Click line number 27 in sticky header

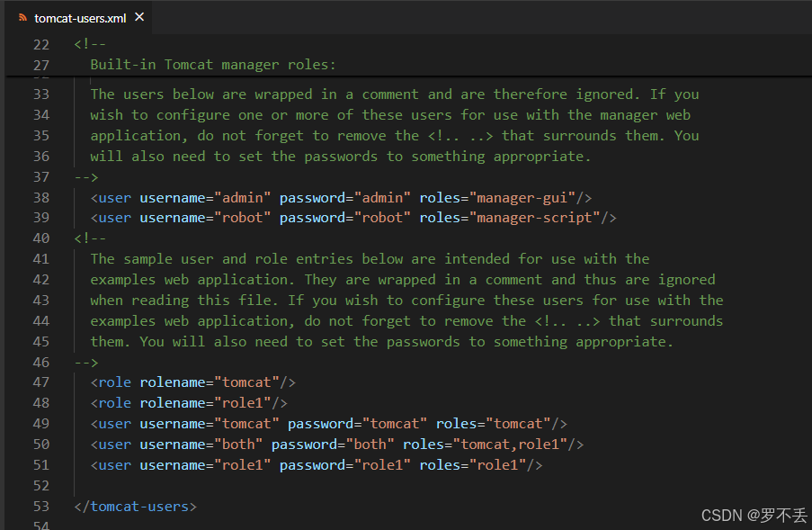click(40, 66)
